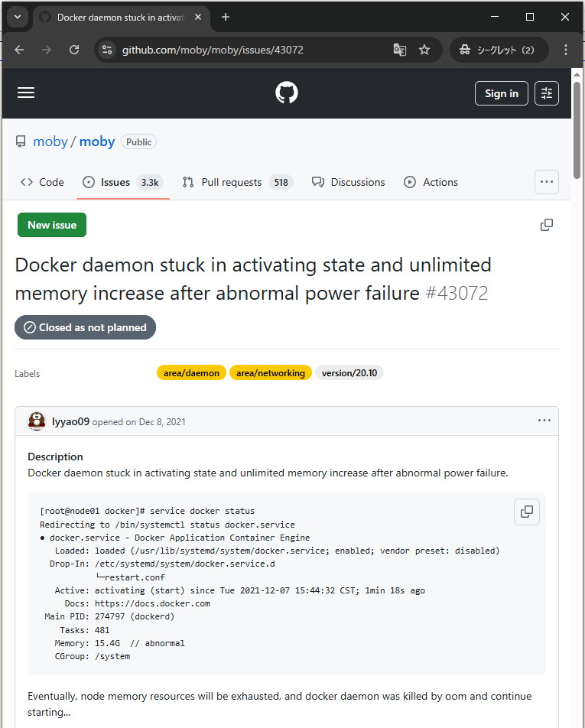This screenshot has width=585, height=728.
Task: Reload the current page
Action: (74, 50)
